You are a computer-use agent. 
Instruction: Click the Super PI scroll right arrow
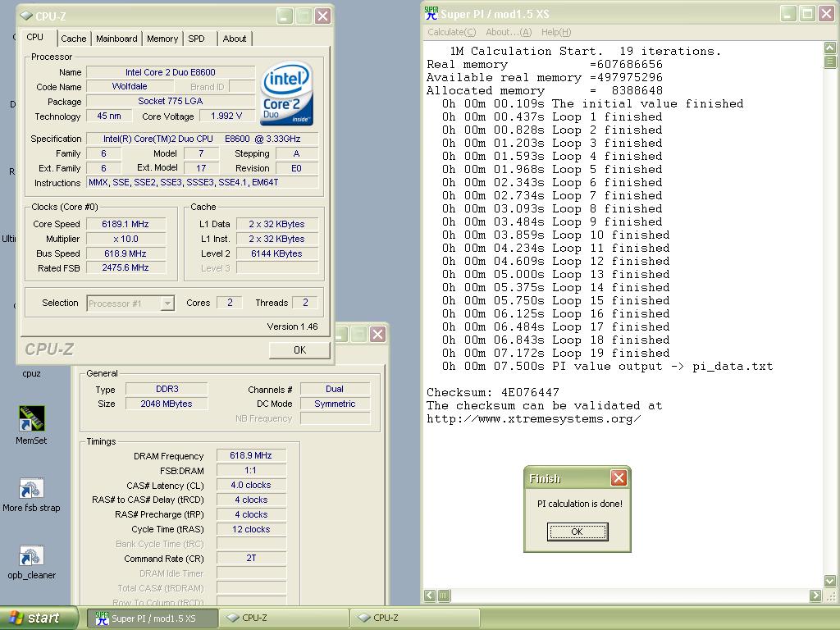tap(815, 596)
